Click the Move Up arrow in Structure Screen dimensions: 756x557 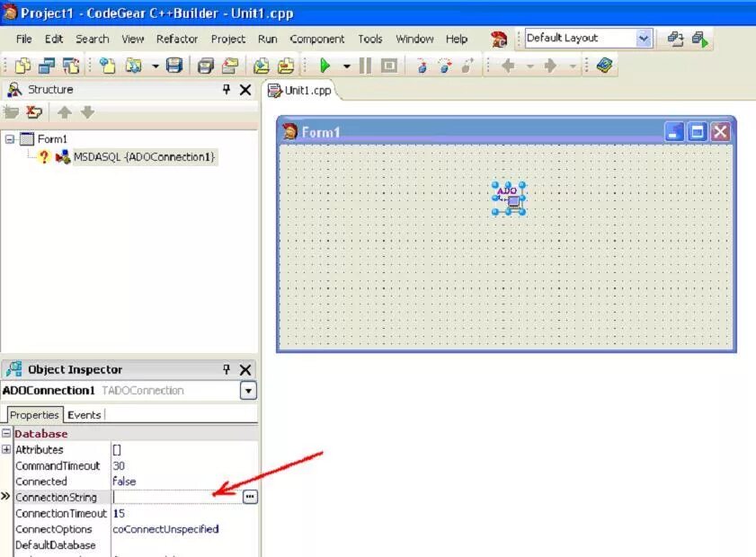pos(64,112)
